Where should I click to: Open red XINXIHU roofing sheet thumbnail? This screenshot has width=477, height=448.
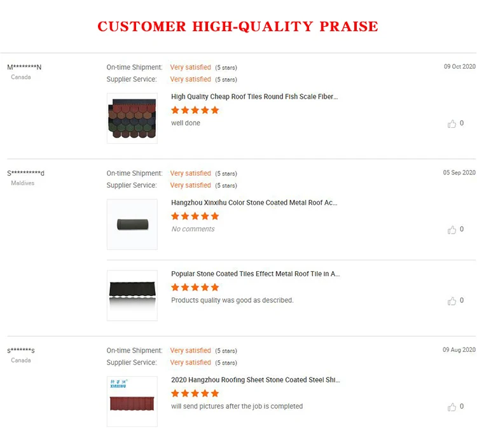click(132, 402)
